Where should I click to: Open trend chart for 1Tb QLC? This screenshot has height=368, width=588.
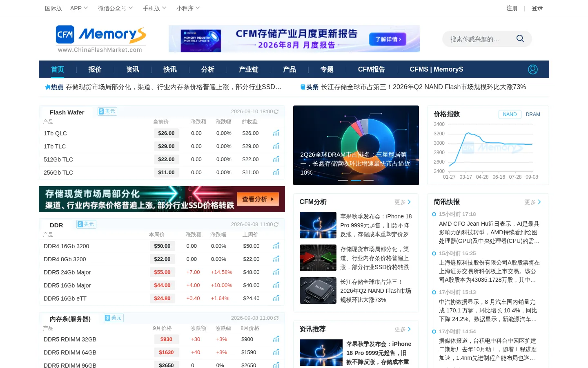click(x=276, y=133)
